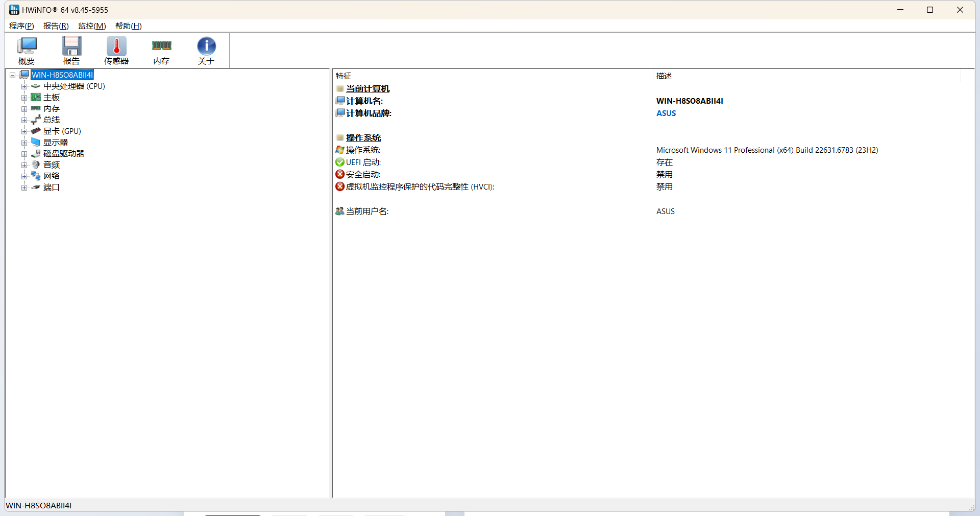Expand the 显卡 (GPU) tree node

point(24,131)
